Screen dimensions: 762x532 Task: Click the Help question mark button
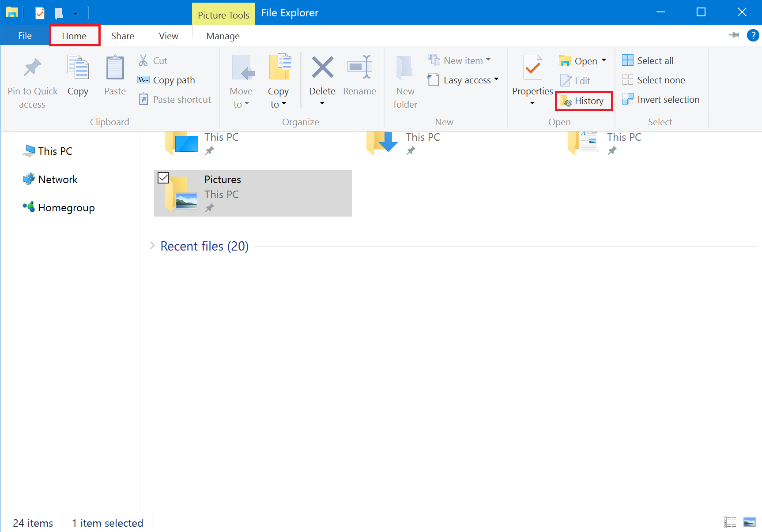click(x=753, y=35)
